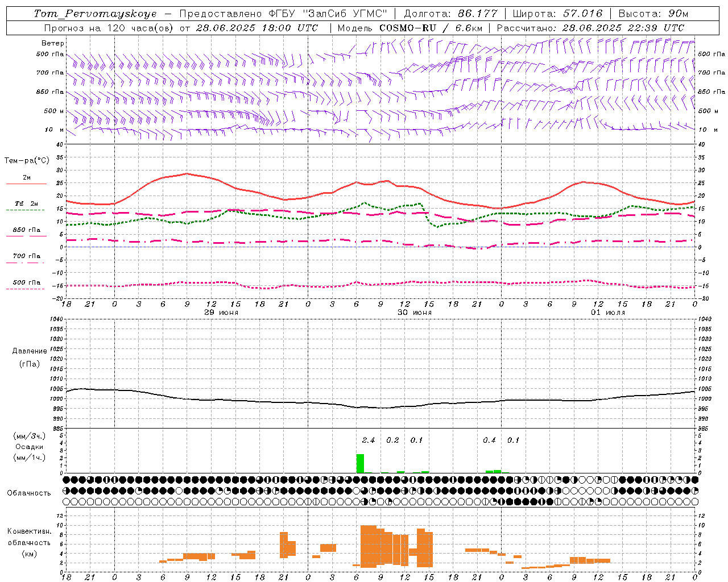Click the Td 2м dew point legend entry
Screen dimensions: 728x582
click(27, 203)
